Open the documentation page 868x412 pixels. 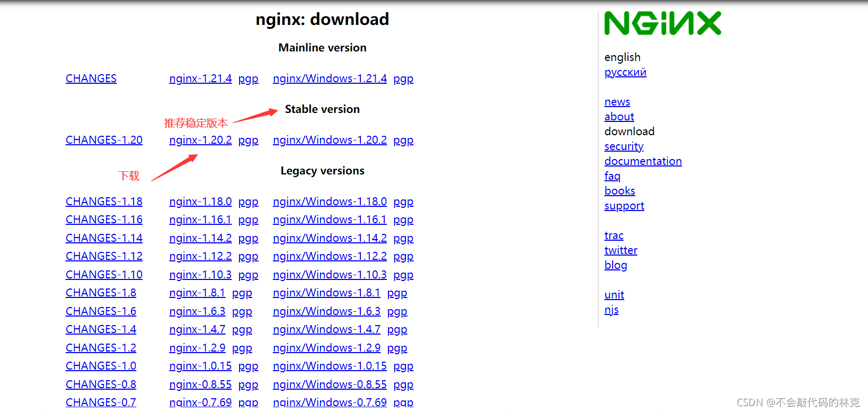(643, 161)
